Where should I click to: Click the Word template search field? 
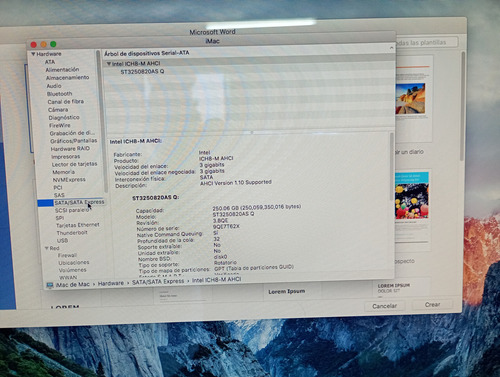point(427,43)
